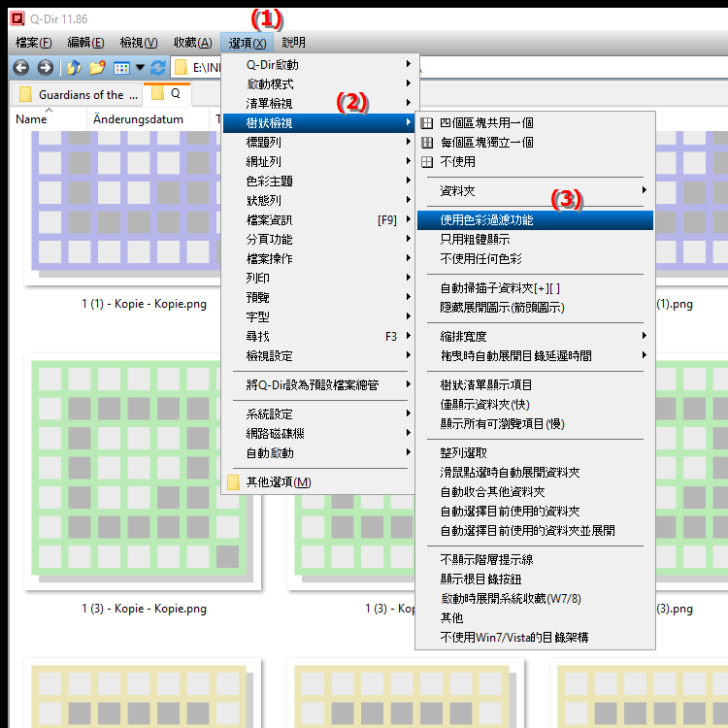Open 將Q-Dir設為預設檔案總管 submenu
Image resolution: width=728 pixels, height=728 pixels.
coord(320,385)
